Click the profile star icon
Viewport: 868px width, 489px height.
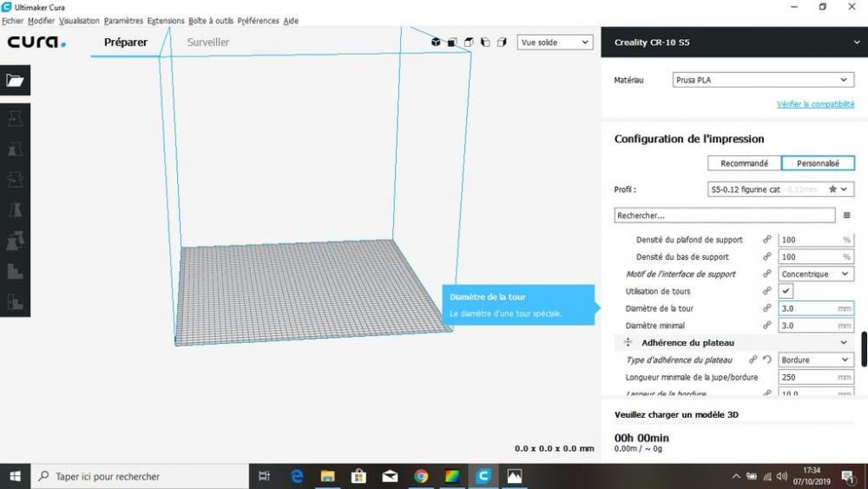tap(832, 189)
